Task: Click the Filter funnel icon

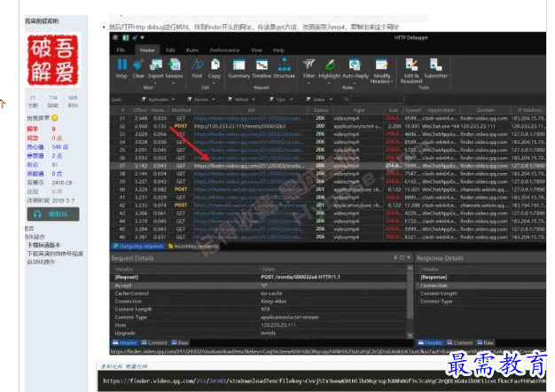Action: tap(309, 65)
